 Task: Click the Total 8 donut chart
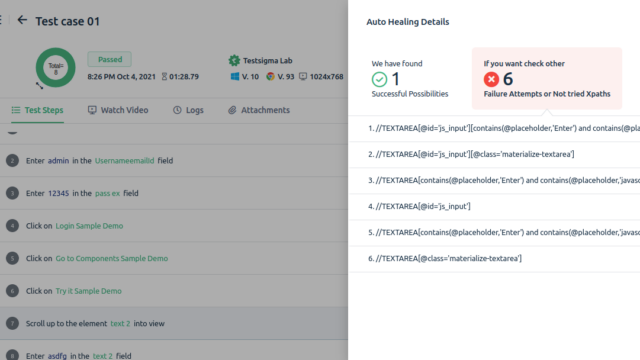(56, 67)
